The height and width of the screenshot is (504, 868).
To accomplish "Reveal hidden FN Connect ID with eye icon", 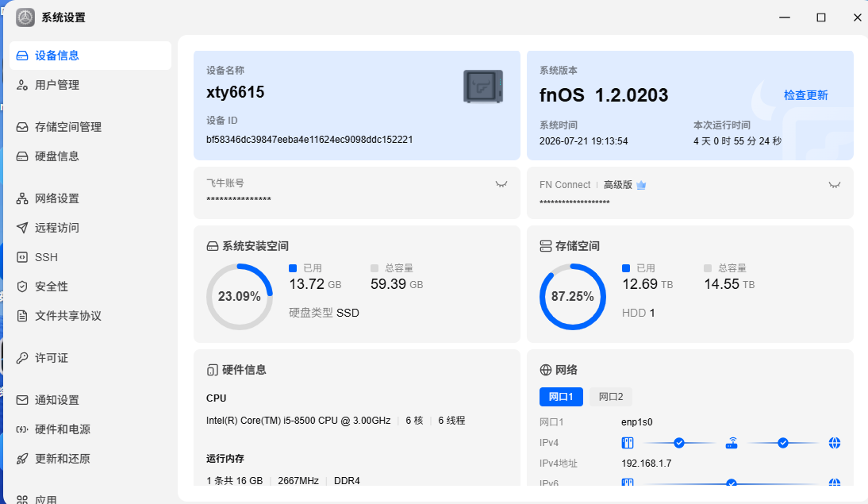I will click(834, 184).
